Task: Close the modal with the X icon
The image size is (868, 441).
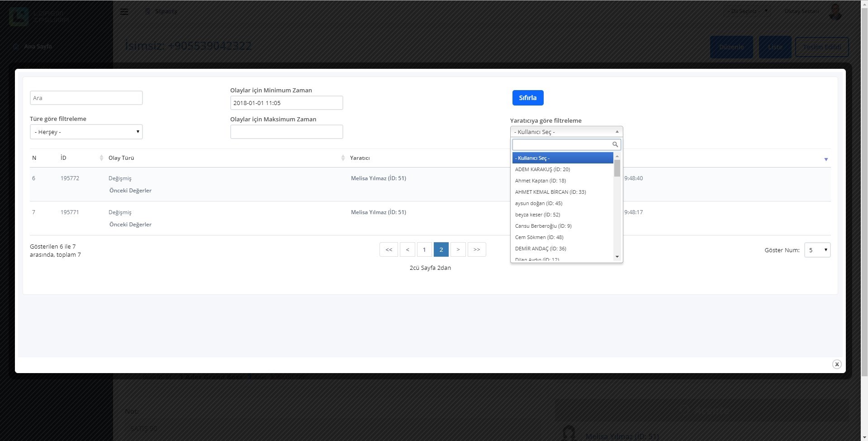Action: tap(836, 364)
